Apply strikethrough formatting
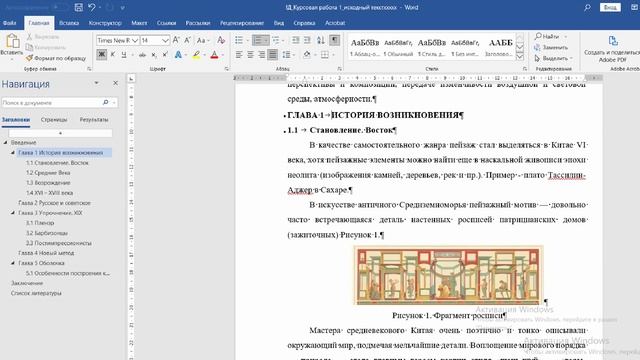The image size is (640, 360). tap(142, 55)
